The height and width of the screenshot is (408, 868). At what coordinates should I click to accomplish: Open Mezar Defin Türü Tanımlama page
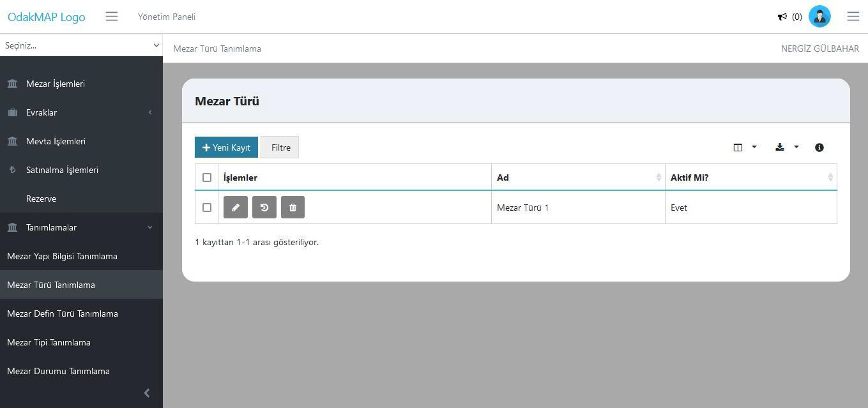(x=63, y=314)
